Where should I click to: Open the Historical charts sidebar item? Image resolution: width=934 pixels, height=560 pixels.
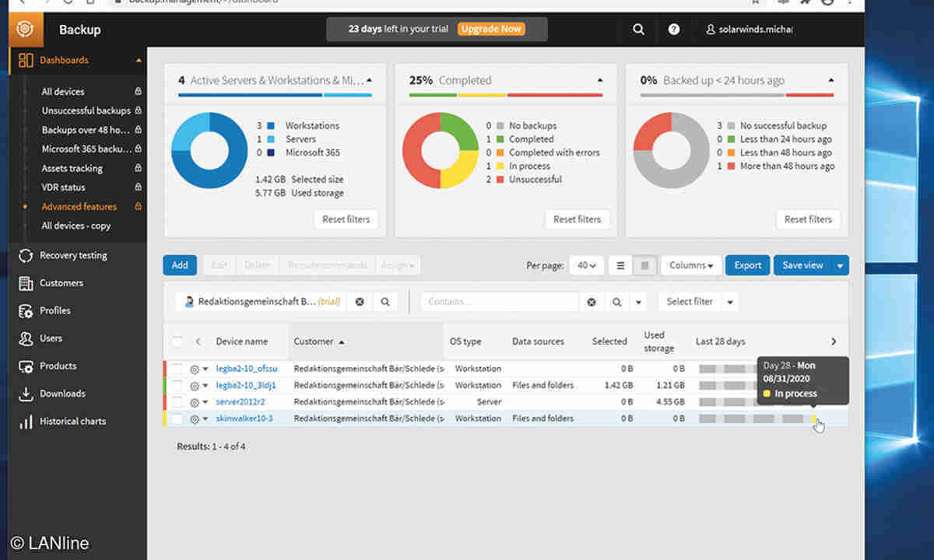(72, 422)
